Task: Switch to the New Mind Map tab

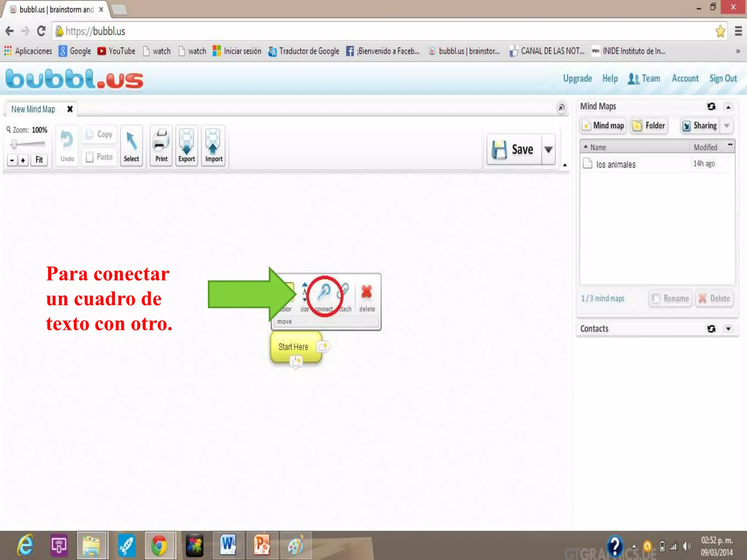Action: (x=33, y=109)
